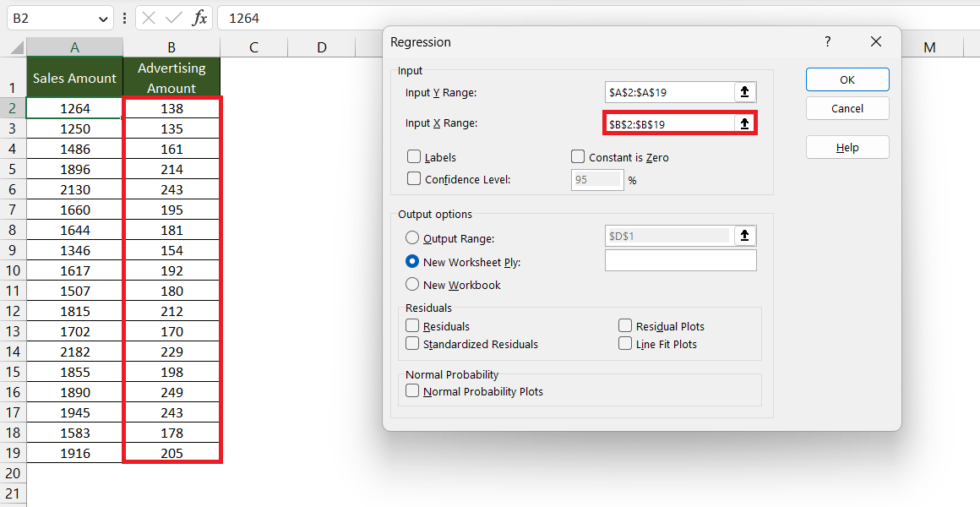Select column A header
Viewport: 980px width, 507px height.
(75, 46)
